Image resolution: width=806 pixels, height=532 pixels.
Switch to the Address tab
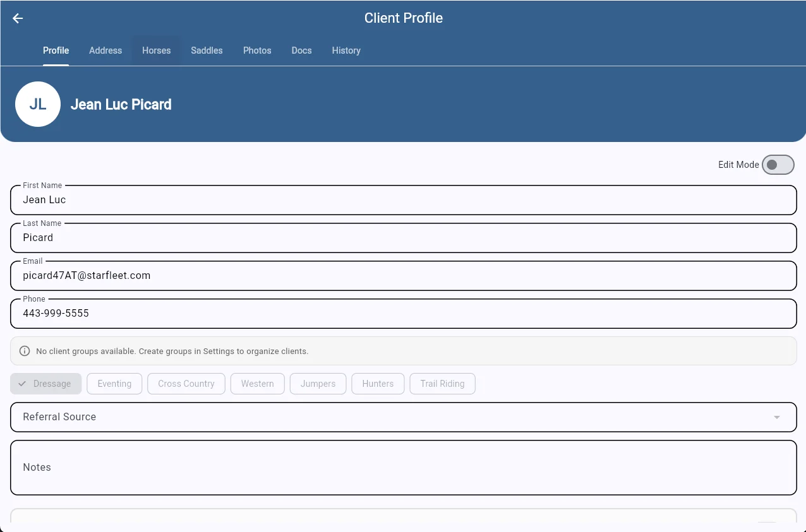105,50
